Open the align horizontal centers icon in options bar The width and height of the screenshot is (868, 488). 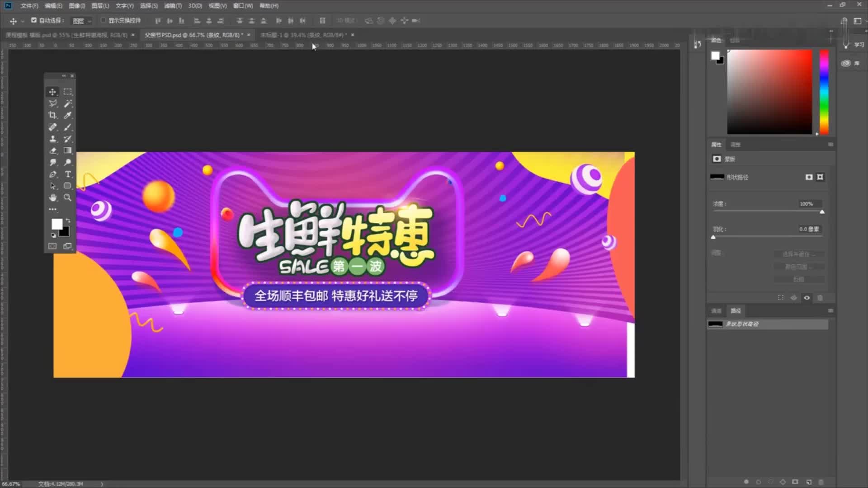click(x=208, y=21)
